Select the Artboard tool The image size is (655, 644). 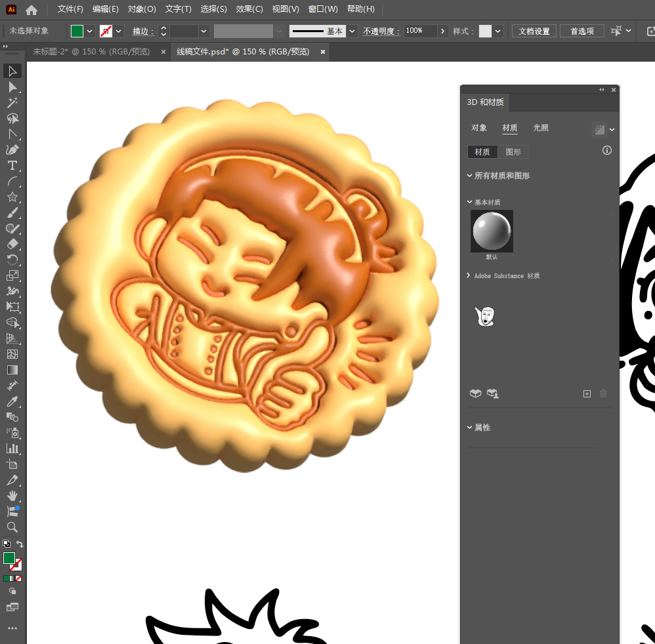pos(12,464)
